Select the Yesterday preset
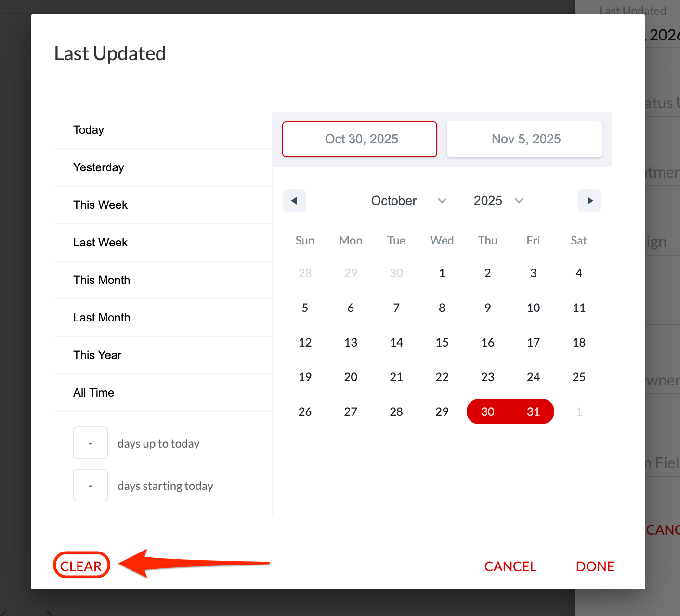Image resolution: width=680 pixels, height=616 pixels. tap(99, 167)
